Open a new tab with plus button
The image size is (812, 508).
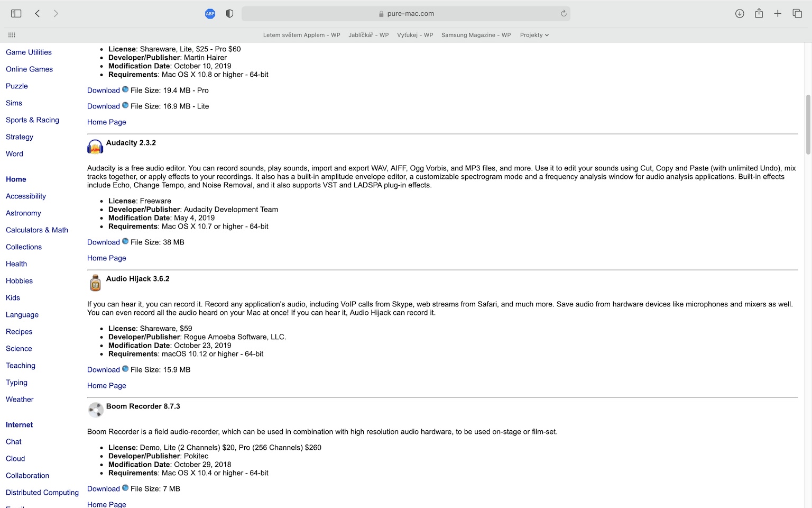pyautogui.click(x=778, y=14)
